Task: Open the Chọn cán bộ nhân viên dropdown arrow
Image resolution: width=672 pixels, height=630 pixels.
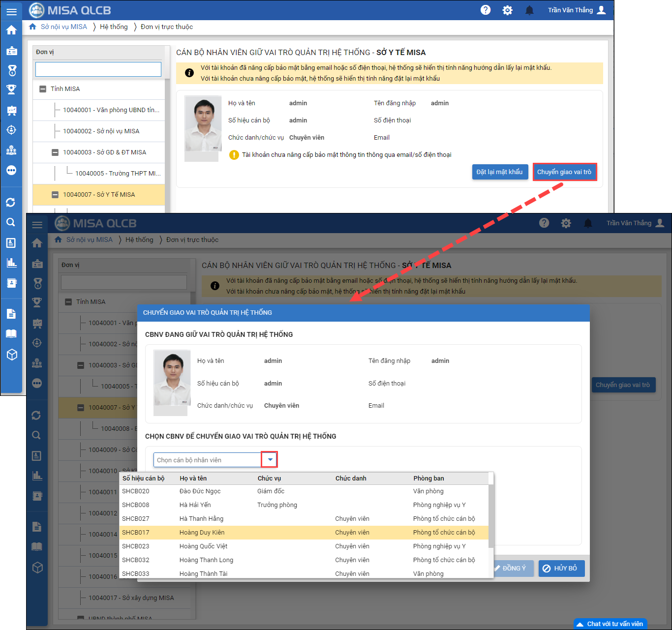Action: point(270,460)
